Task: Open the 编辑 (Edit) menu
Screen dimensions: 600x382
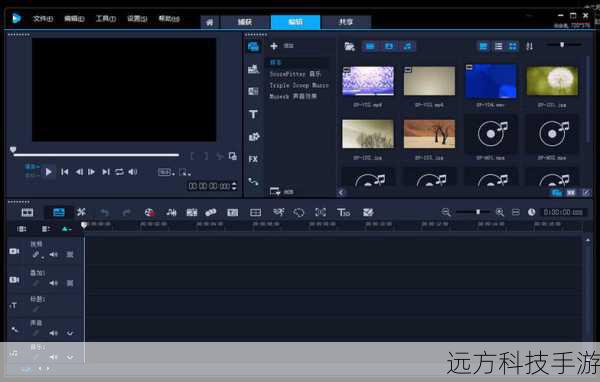Action: pos(74,18)
